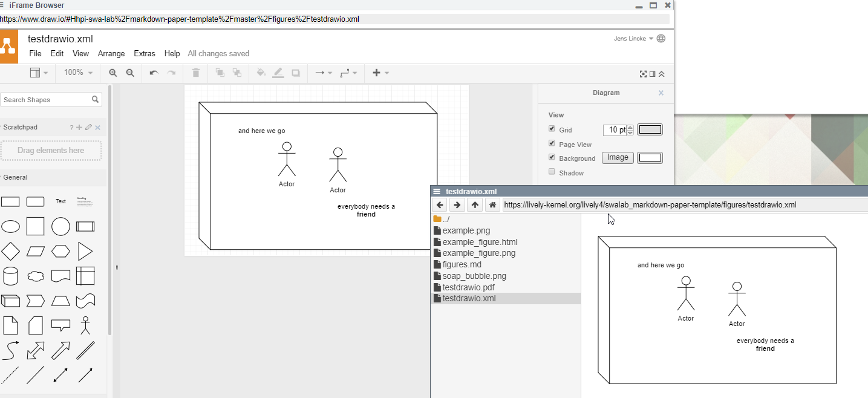Open the Extras menu
The height and width of the screenshot is (398, 868).
click(145, 53)
